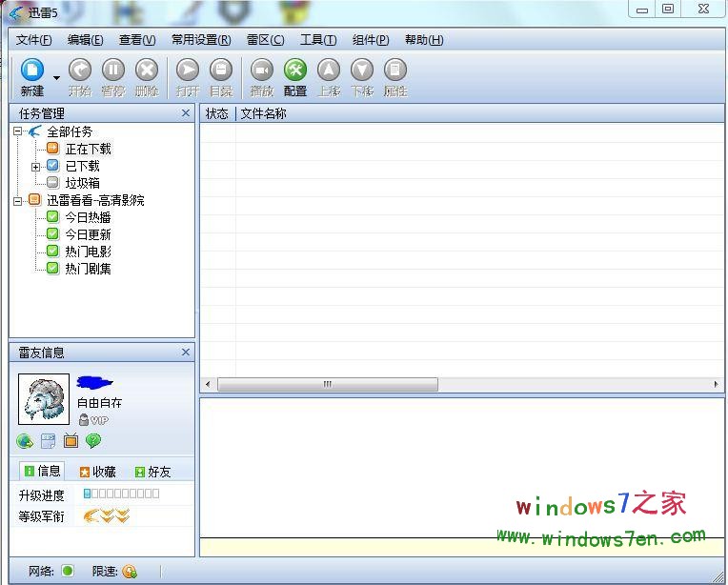The height and width of the screenshot is (585, 728).
Task: Collapse the 迅雷看看-高清影院 tree node
Action: click(18, 200)
